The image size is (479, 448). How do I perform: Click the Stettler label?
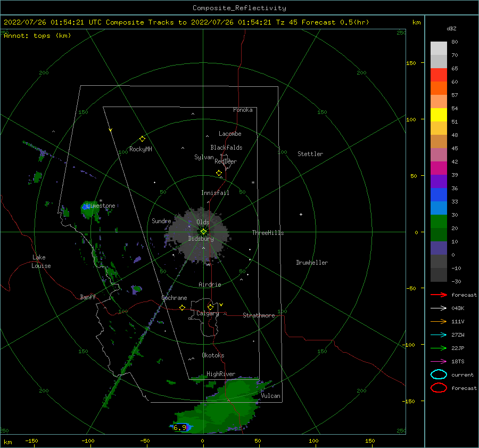[x=310, y=154]
